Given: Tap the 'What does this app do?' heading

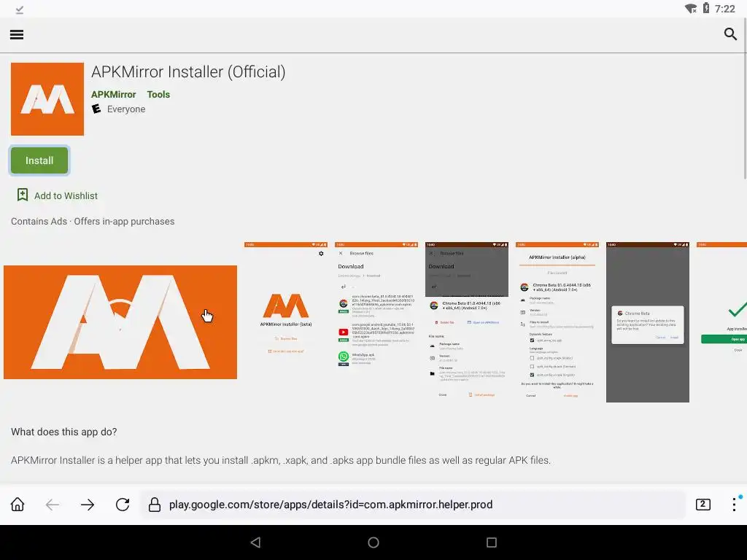Looking at the screenshot, I should pos(64,432).
